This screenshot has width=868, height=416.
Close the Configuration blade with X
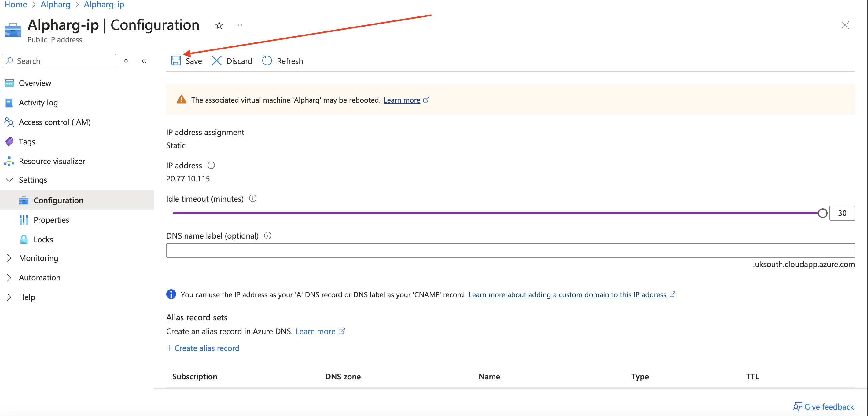tap(845, 25)
